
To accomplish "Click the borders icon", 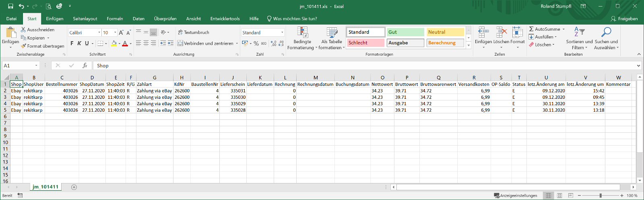I will click(101, 43).
